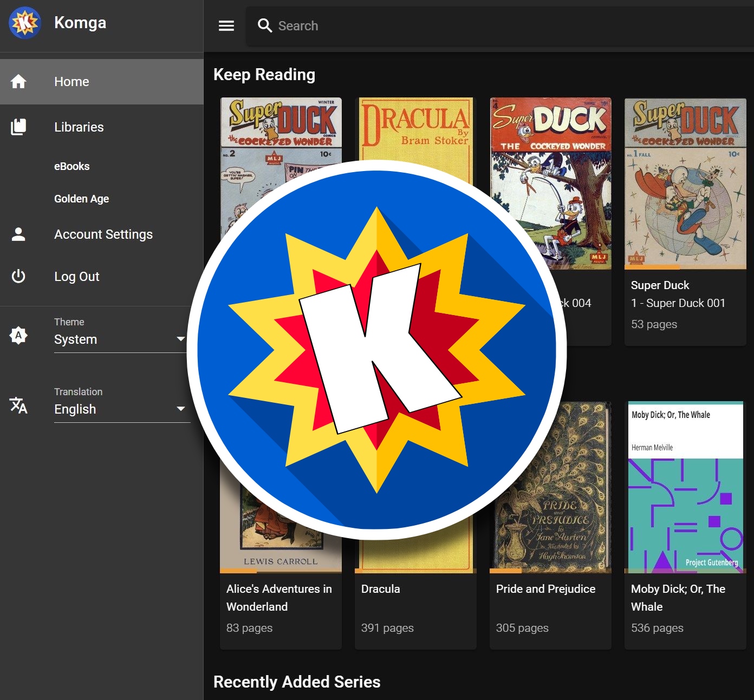Toggle the hamburger navigation menu
Screen dimensions: 754x700
(x=226, y=26)
